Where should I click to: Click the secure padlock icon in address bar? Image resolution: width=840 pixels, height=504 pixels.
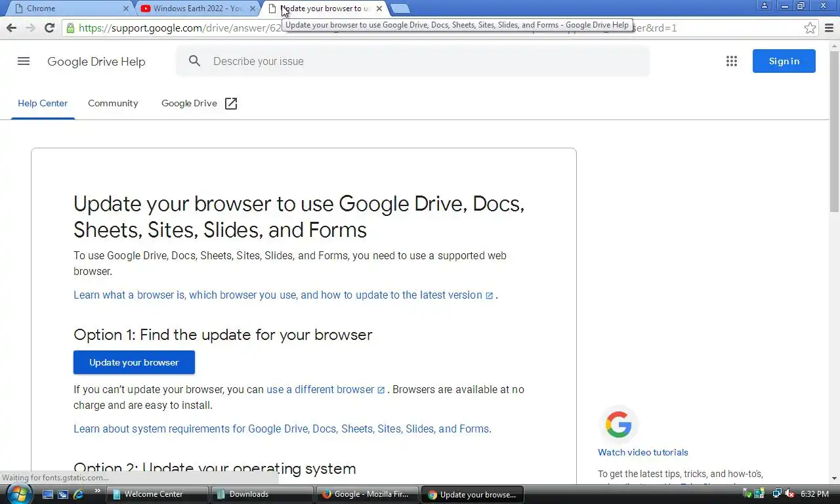point(70,28)
